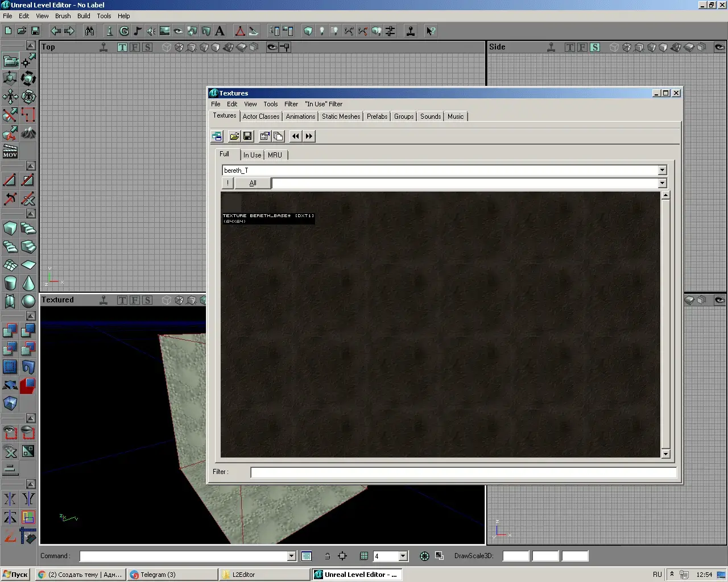Screen dimensions: 728x582
Task: Expand the bereth_T package dropdown
Action: [x=662, y=170]
